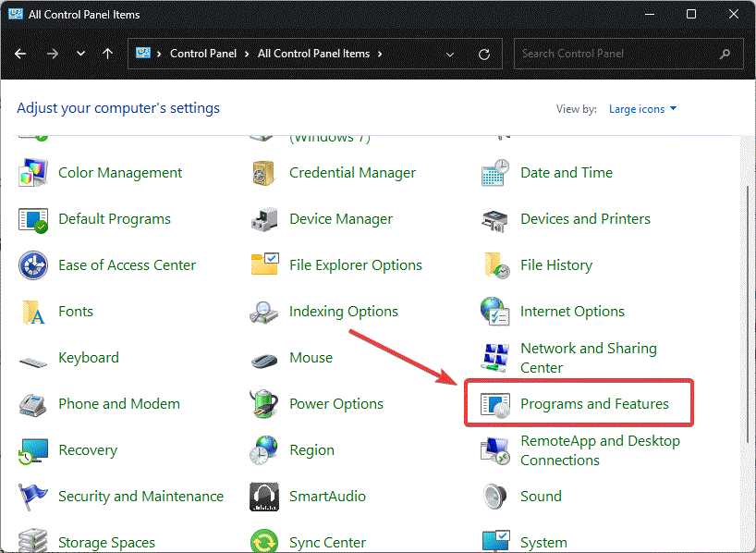This screenshot has width=756, height=553.
Task: Click the Sound link text
Action: [x=541, y=497]
